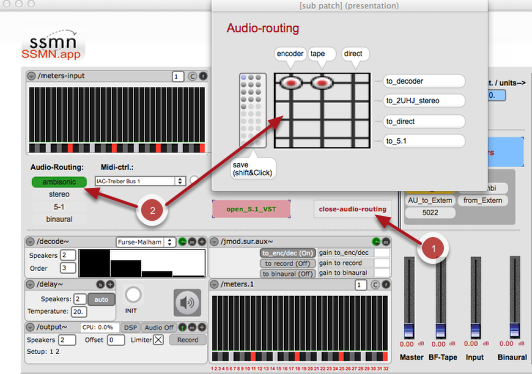Open the IAC-Treiber Bus 1 MIDI dropdown
The width and height of the screenshot is (532, 374).
140,181
